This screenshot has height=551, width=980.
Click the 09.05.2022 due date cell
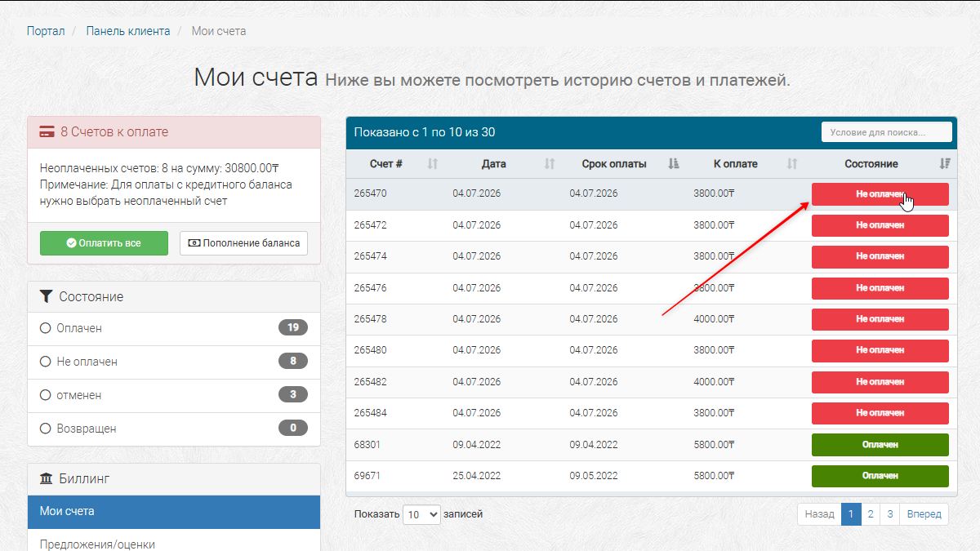point(594,476)
